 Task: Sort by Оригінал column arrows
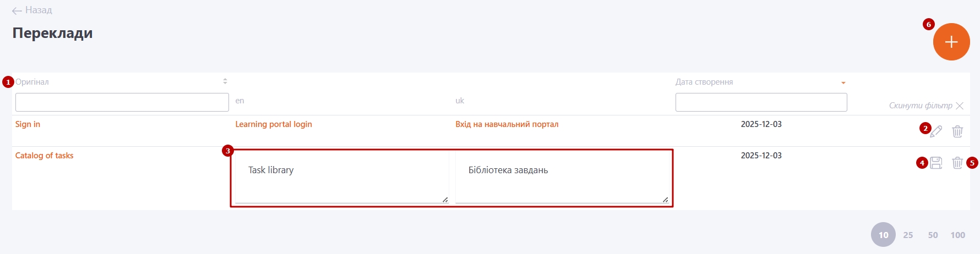click(x=225, y=81)
